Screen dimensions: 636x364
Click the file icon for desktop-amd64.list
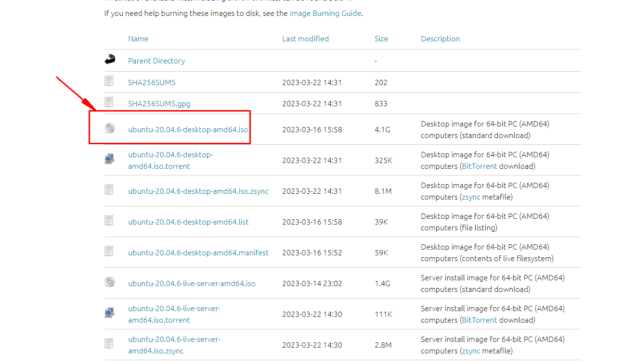click(x=109, y=220)
